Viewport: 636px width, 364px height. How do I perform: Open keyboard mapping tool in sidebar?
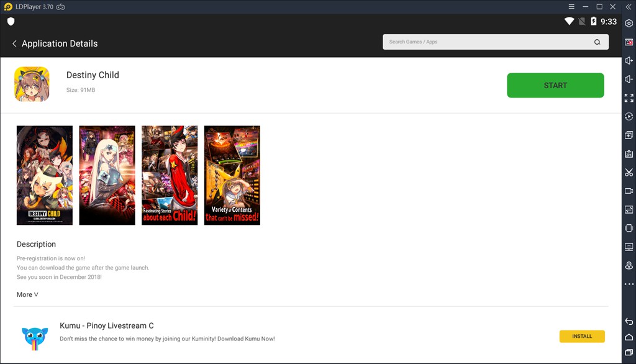click(x=629, y=42)
